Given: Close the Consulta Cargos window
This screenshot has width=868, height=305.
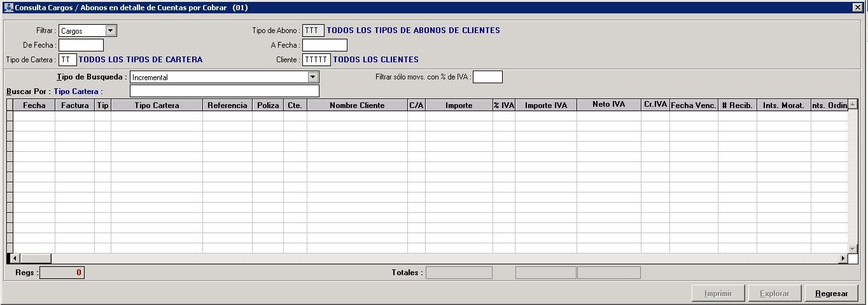Looking at the screenshot, I should click(857, 8).
